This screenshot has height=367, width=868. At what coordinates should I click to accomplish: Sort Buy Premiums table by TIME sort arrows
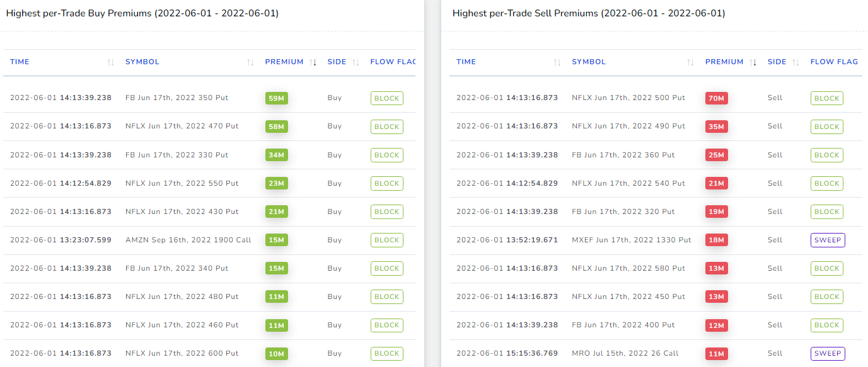click(111, 62)
